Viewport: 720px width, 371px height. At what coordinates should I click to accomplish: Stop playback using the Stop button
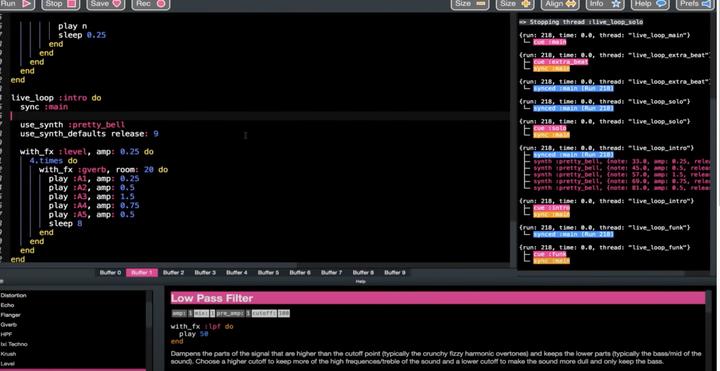click(61, 4)
